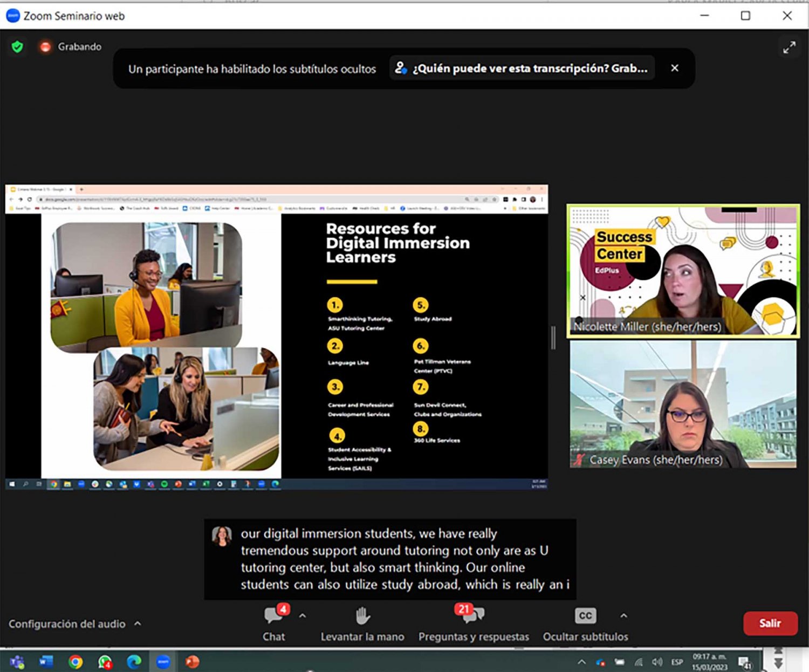Screen dimensions: 809x672
Task: Open Preguntas y respuestas panel
Action: (474, 623)
